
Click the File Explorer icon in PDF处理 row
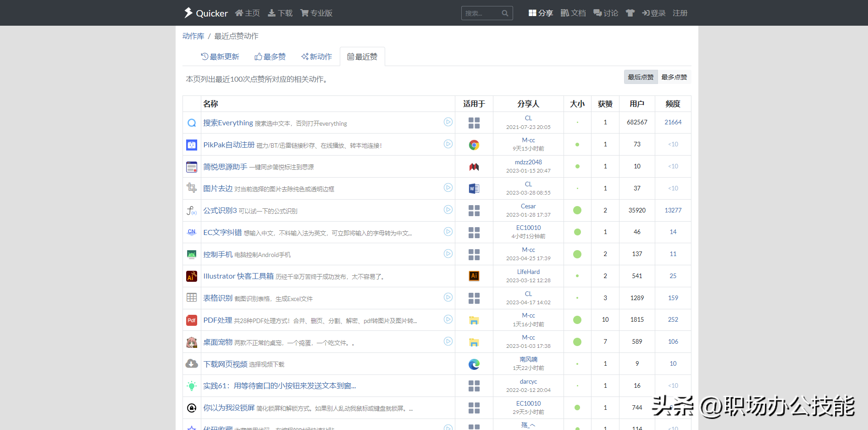click(474, 320)
